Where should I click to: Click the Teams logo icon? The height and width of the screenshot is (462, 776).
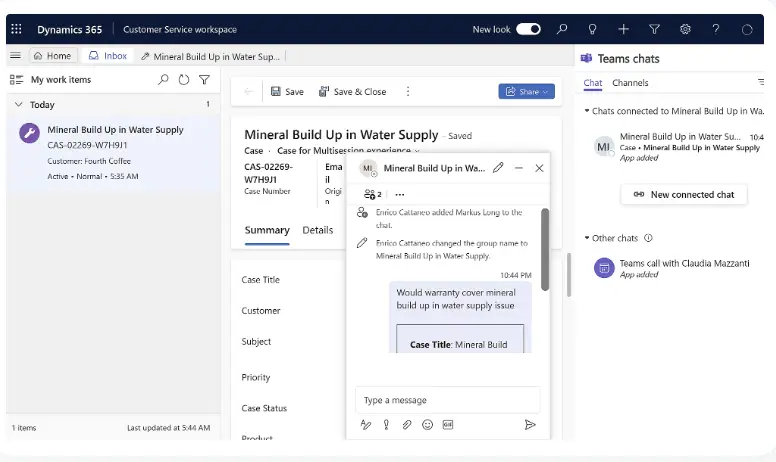pyautogui.click(x=586, y=58)
